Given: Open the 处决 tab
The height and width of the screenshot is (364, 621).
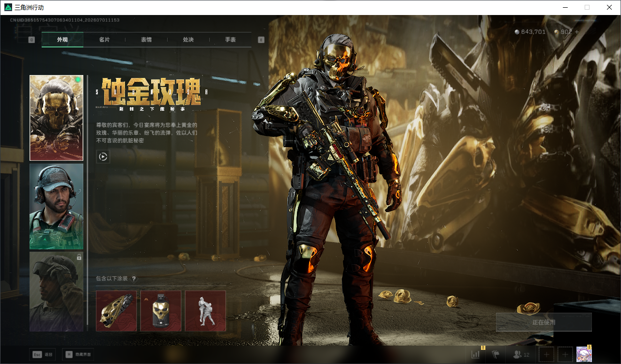Looking at the screenshot, I should (x=188, y=40).
